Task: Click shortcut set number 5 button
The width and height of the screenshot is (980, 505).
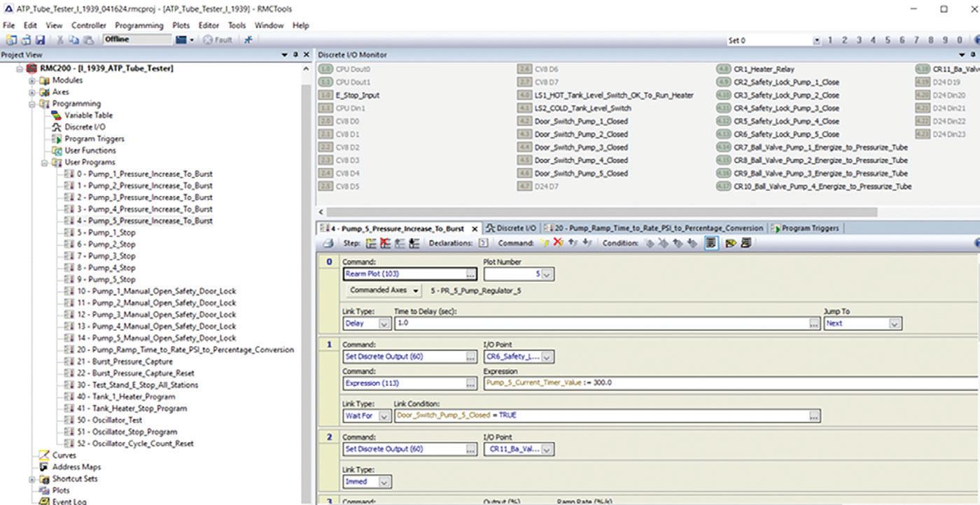Action: point(888,40)
